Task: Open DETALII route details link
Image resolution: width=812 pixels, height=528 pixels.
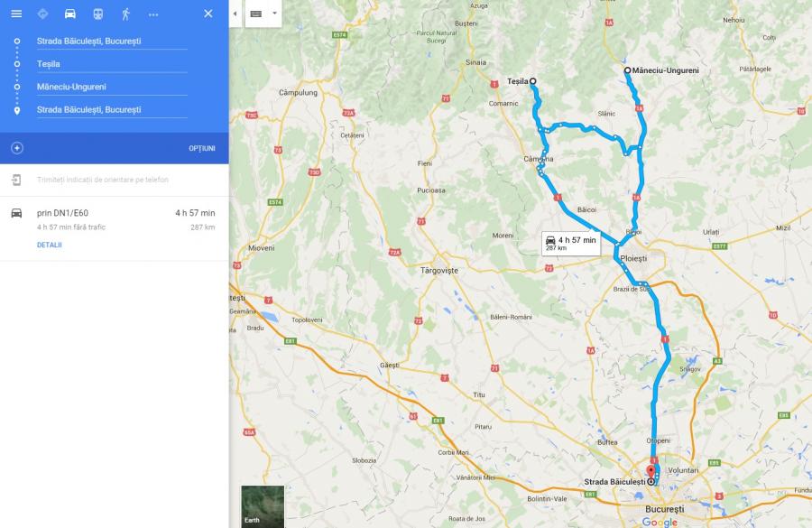Action: (x=50, y=245)
